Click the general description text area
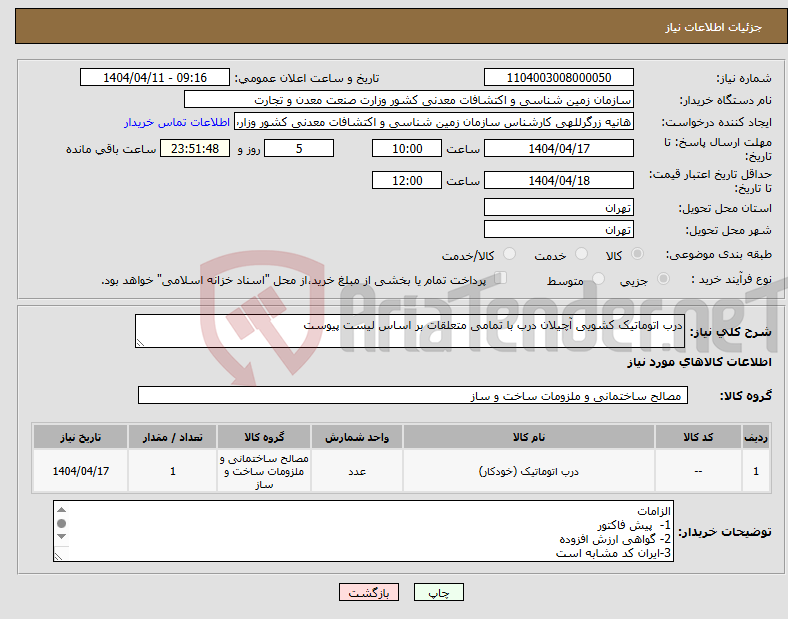 coord(410,331)
